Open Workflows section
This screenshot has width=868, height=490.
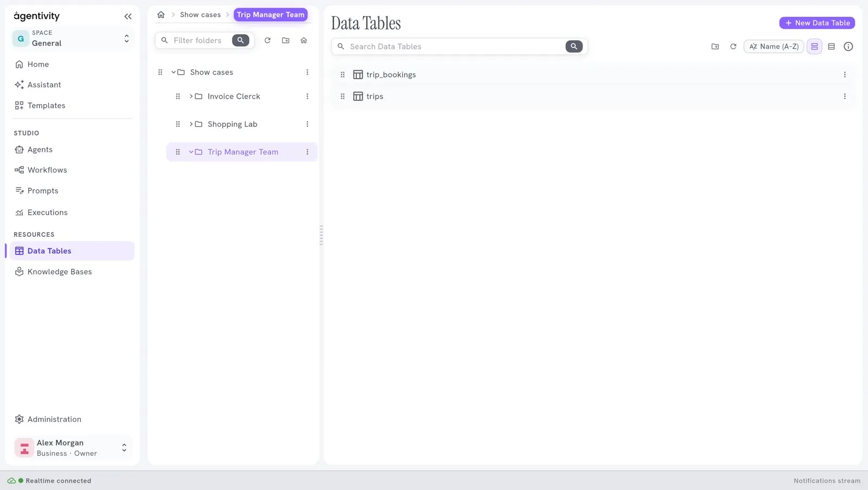pos(72,170)
